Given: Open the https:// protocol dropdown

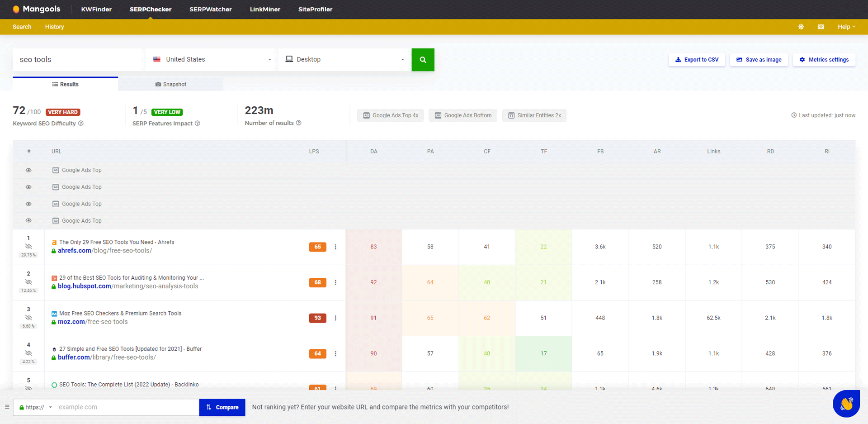Looking at the screenshot, I should pyautogui.click(x=36, y=407).
